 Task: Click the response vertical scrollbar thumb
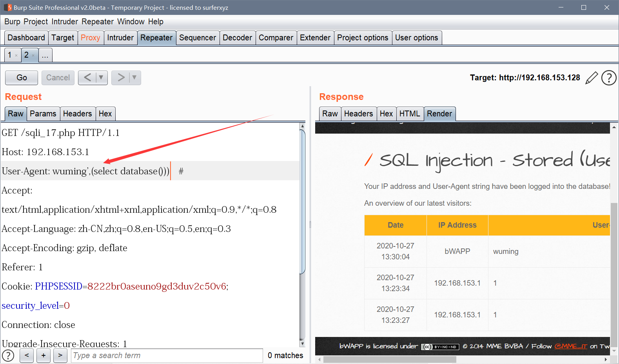614,274
